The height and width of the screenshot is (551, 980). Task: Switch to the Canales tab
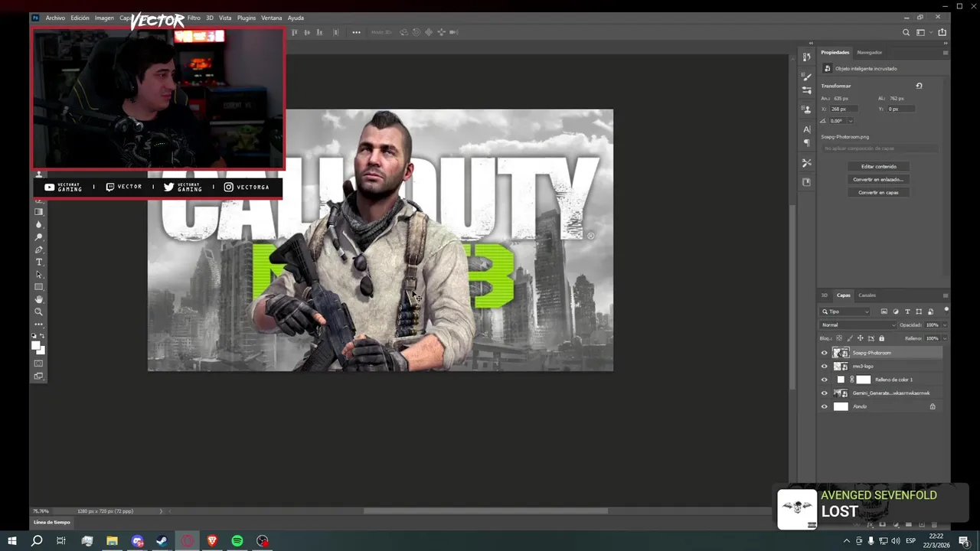(867, 295)
